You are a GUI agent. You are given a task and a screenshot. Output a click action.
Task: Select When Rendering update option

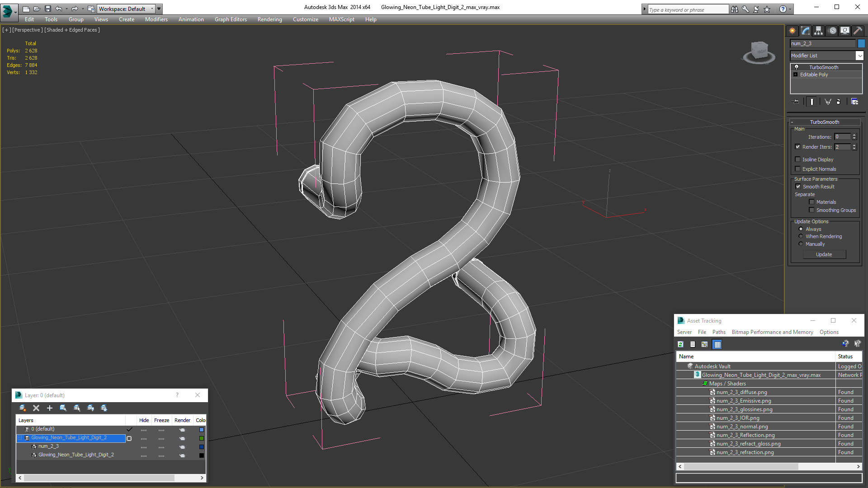[x=801, y=236]
